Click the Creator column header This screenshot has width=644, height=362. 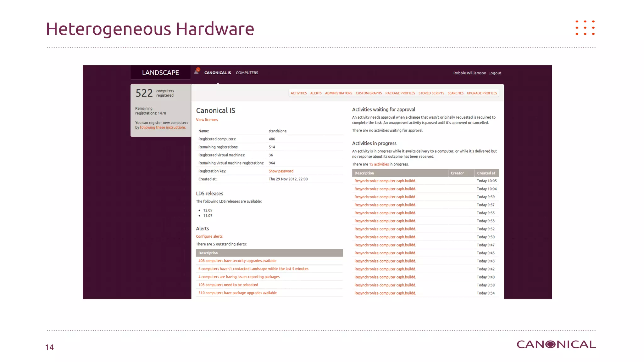(461, 173)
